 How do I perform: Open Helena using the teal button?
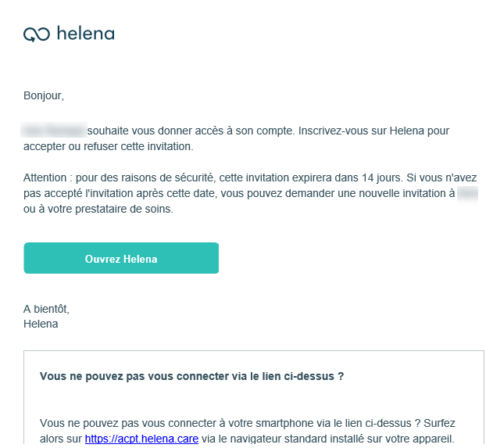coord(121,258)
